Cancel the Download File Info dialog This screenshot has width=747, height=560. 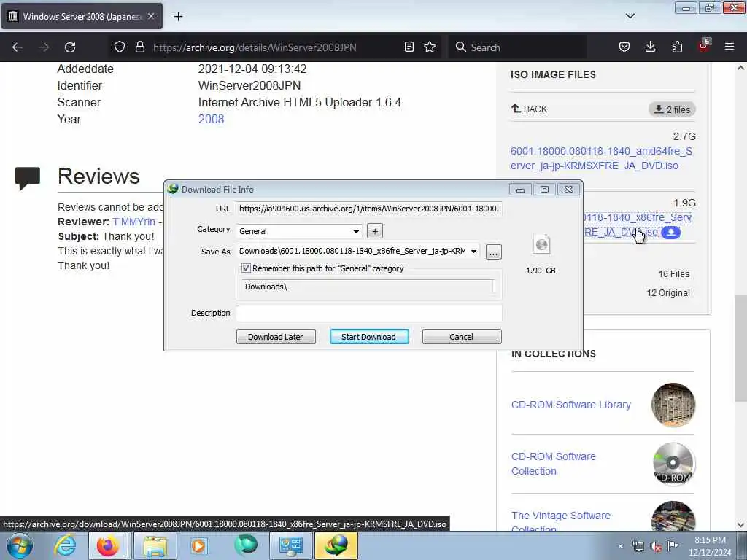point(462,337)
